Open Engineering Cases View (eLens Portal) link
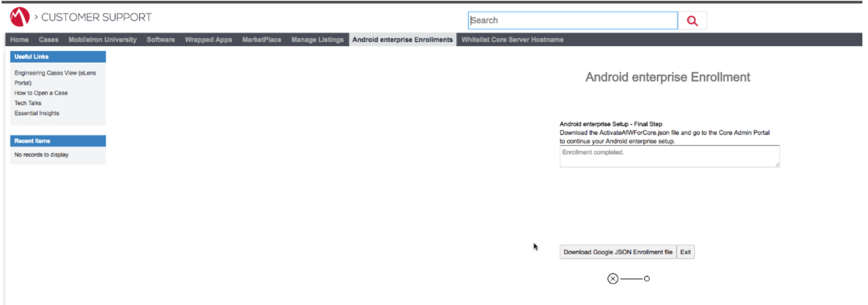The width and height of the screenshot is (868, 305). [55, 78]
